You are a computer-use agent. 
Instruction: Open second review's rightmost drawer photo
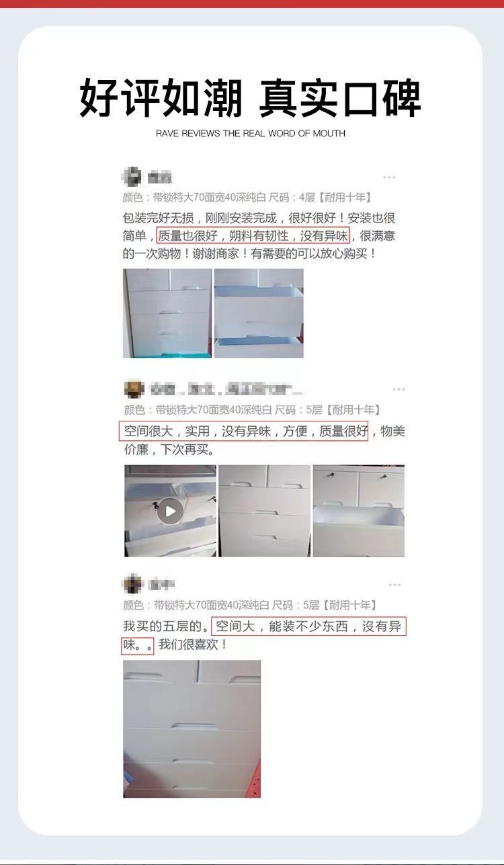coord(359,511)
